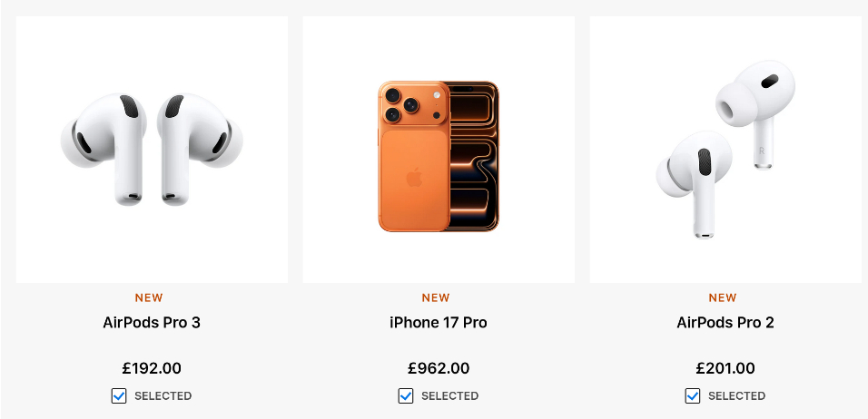Select the AirPods Pro 2 title link
The image size is (868, 419).
[725, 323]
